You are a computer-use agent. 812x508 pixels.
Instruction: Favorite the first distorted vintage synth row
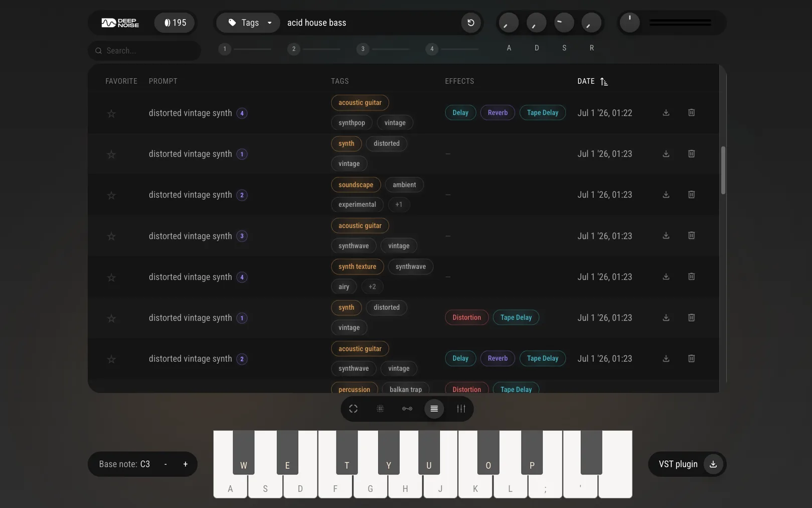(x=111, y=113)
